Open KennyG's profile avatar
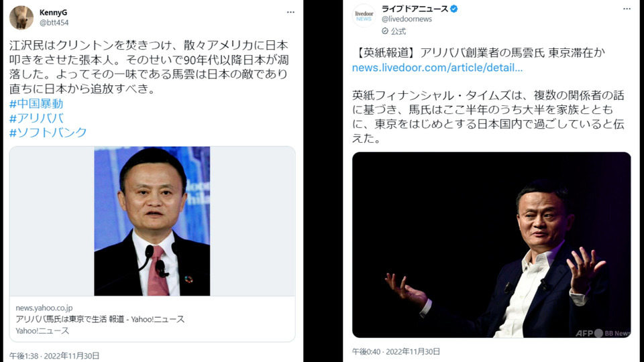Image resolution: width=644 pixels, height=362 pixels. (x=21, y=17)
